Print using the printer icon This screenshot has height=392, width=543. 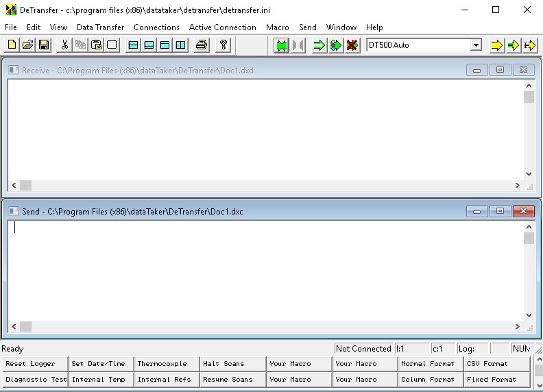[202, 45]
